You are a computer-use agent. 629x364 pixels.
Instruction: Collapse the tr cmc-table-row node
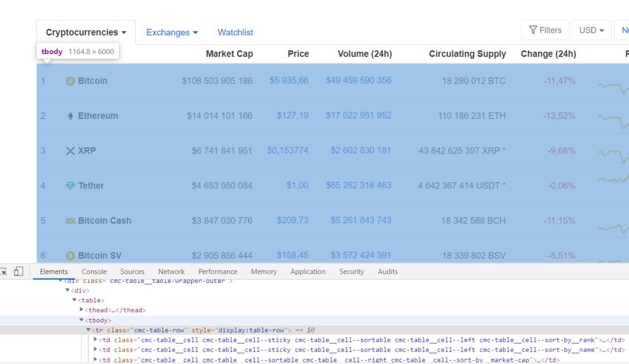pos(88,330)
